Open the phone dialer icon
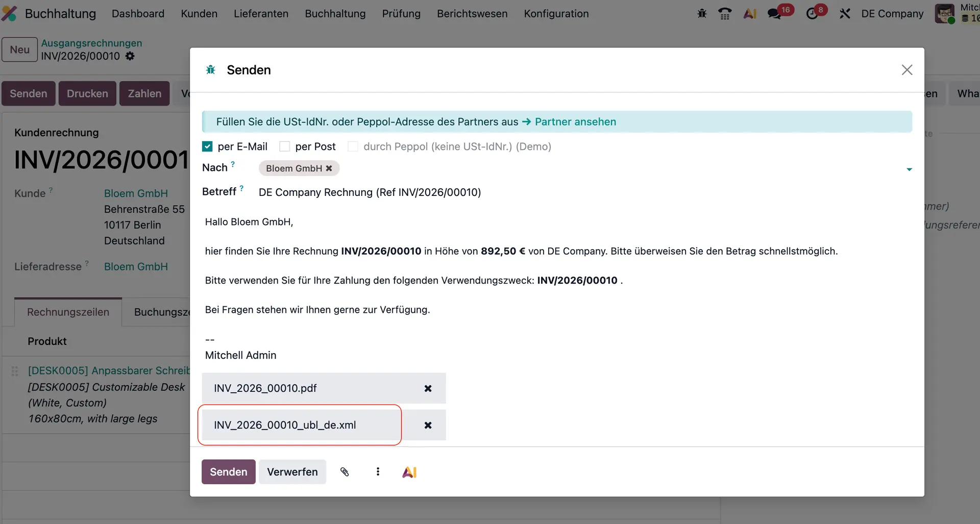980x524 pixels. click(x=725, y=14)
